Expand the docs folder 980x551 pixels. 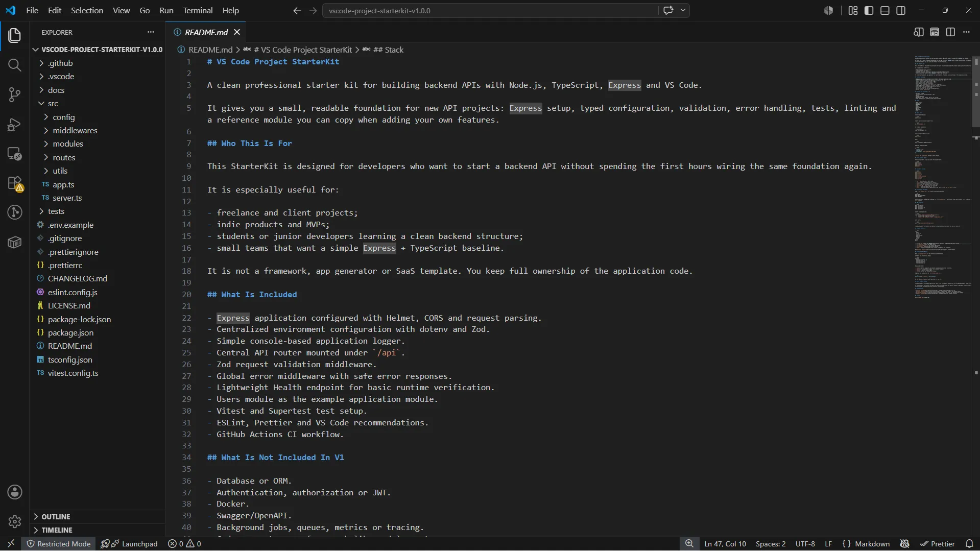pos(97,90)
